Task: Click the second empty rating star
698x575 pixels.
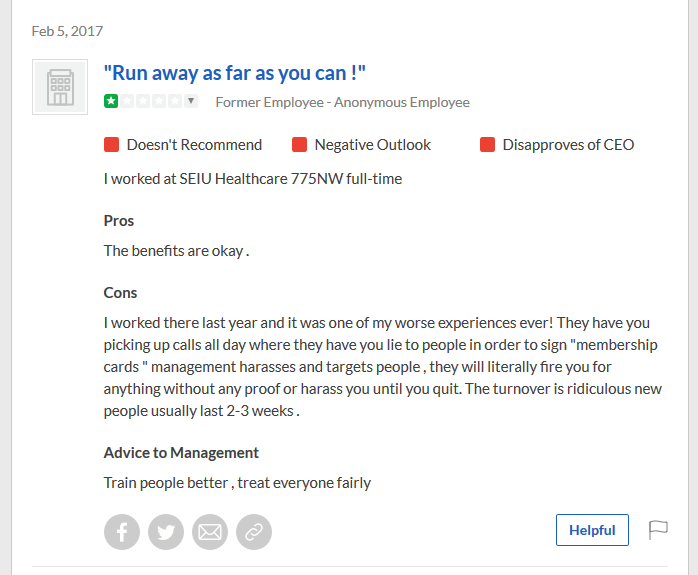Action: [143, 101]
